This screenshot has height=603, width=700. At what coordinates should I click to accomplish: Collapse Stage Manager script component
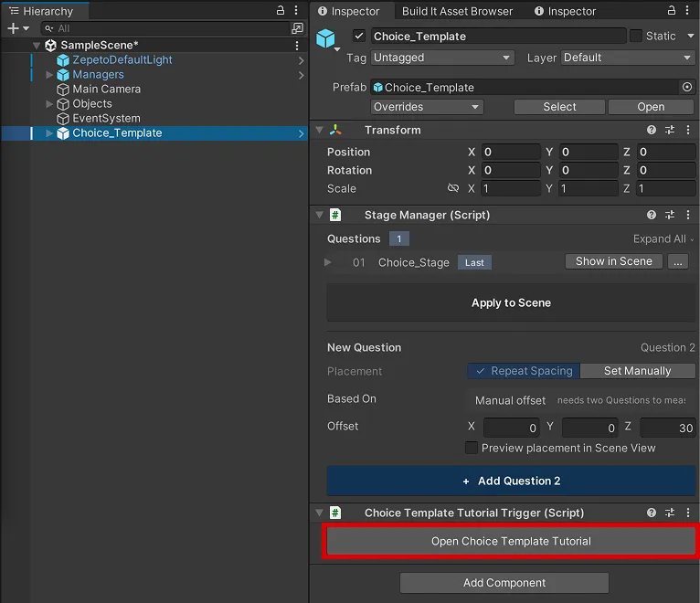coord(319,215)
